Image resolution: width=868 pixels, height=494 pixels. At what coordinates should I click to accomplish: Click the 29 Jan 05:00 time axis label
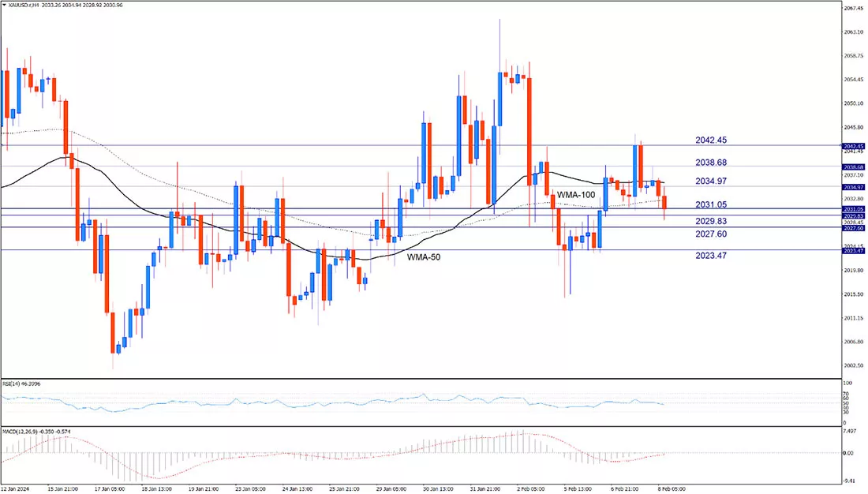[x=391, y=489]
